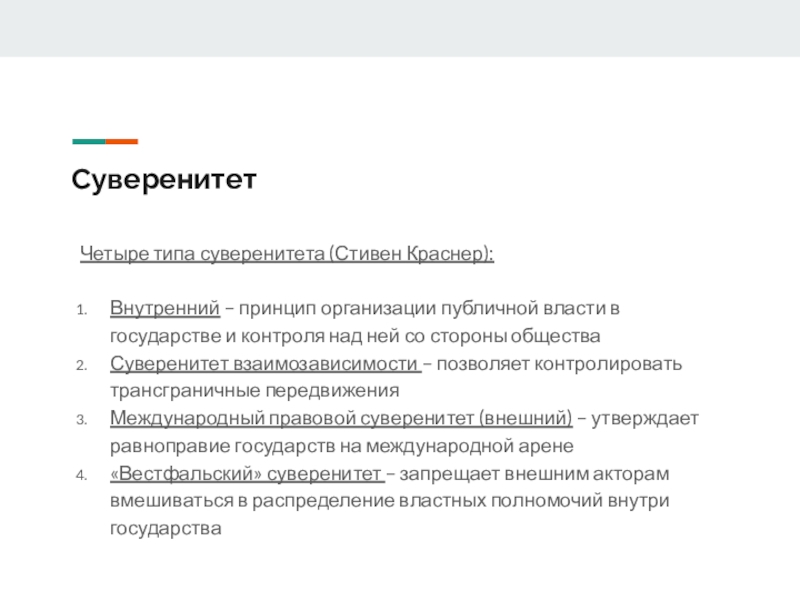The height and width of the screenshot is (600, 800).
Task: Click the line "равноправие государств на международной арене"
Action: 341,445
